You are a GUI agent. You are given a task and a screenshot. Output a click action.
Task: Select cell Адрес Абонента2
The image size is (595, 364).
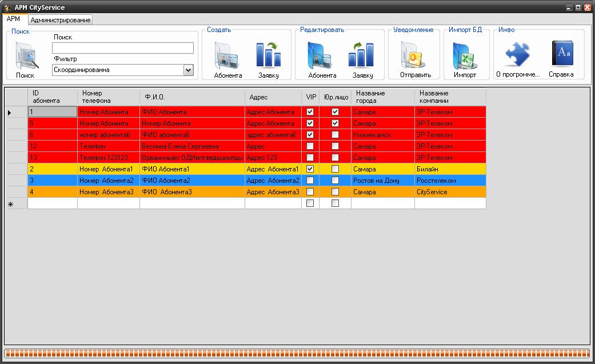point(273,181)
